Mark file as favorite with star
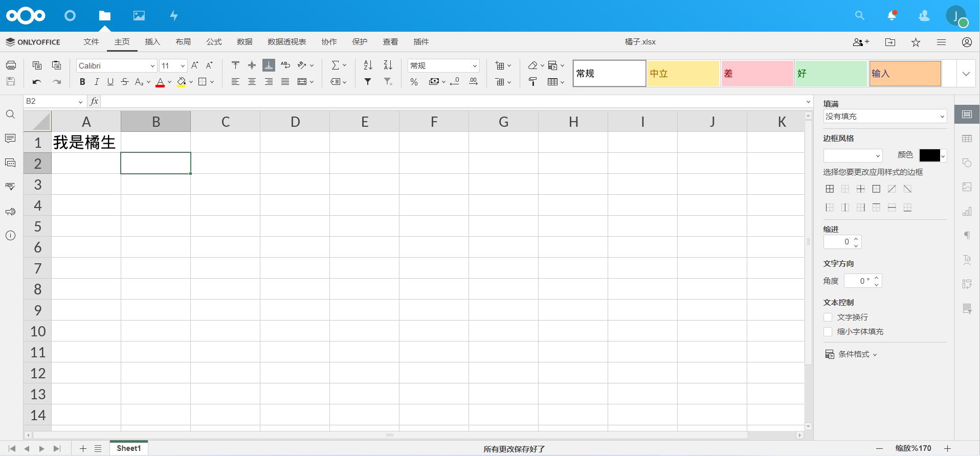This screenshot has height=456, width=980. pos(916,42)
